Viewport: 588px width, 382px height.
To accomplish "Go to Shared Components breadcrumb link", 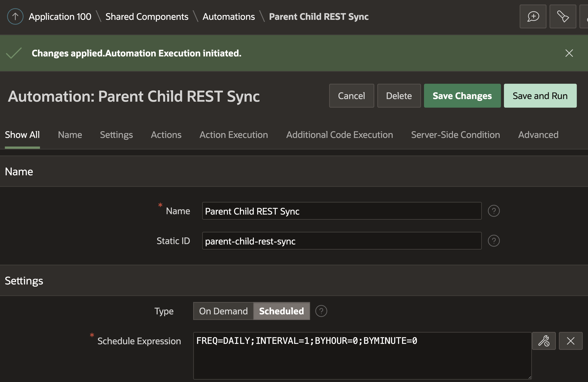I will pos(147,17).
